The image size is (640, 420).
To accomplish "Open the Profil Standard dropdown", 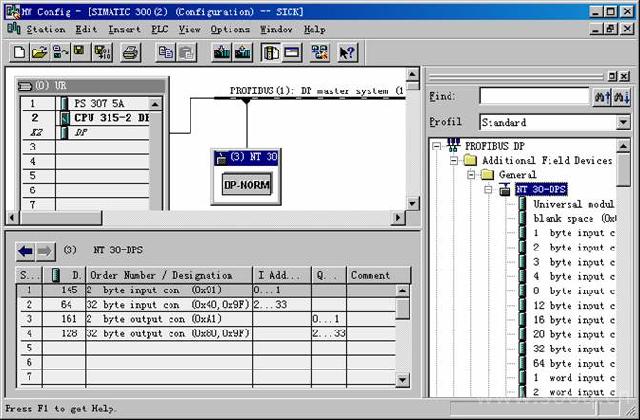I will click(622, 122).
